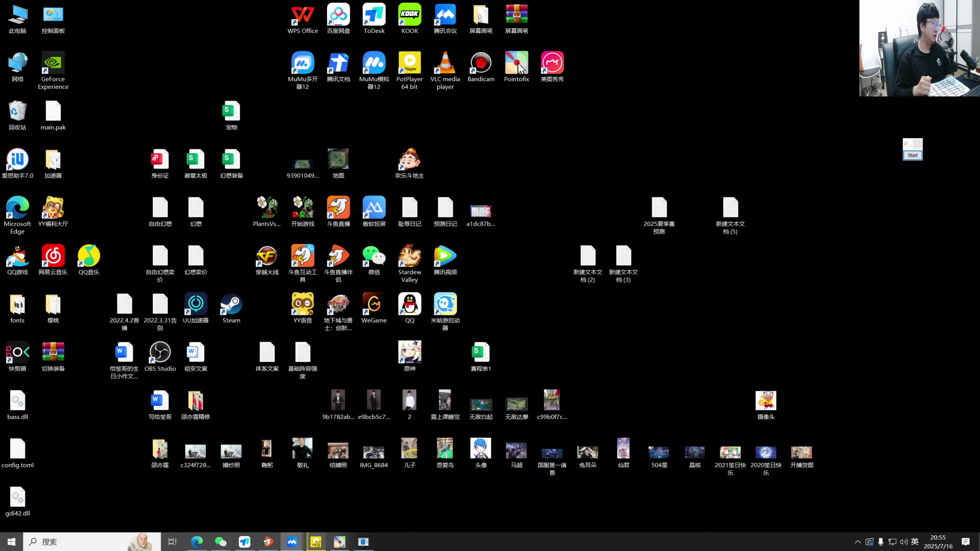Open the volume control in tray

coord(903,542)
